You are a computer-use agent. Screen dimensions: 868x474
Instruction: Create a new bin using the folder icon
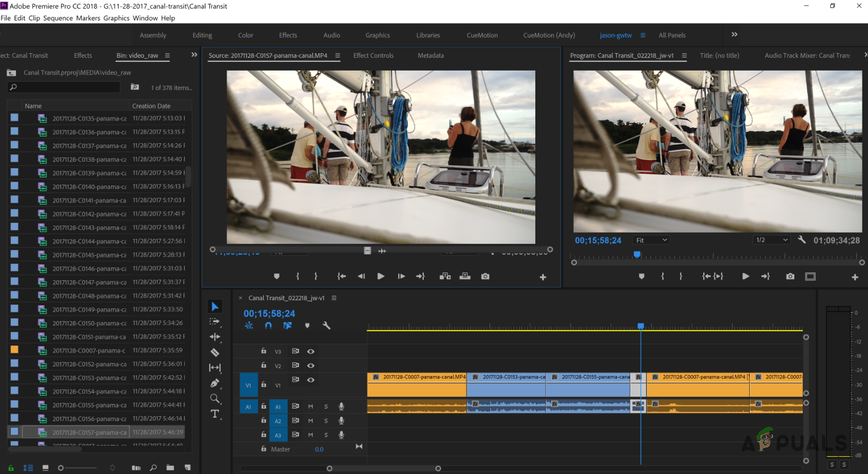pos(170,467)
